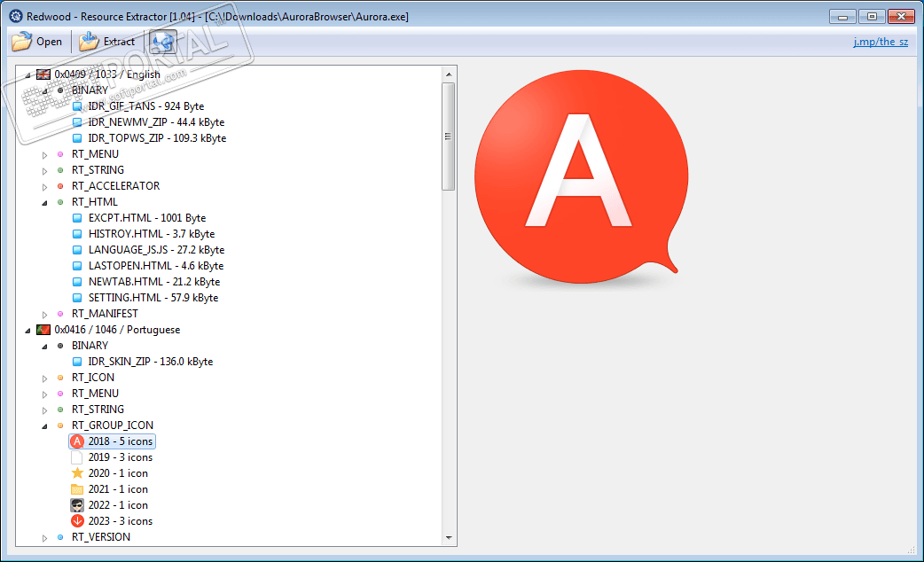Image resolution: width=924 pixels, height=562 pixels.
Task: Select IDR_GIF_TANS - 924 Byte entry
Action: [146, 106]
